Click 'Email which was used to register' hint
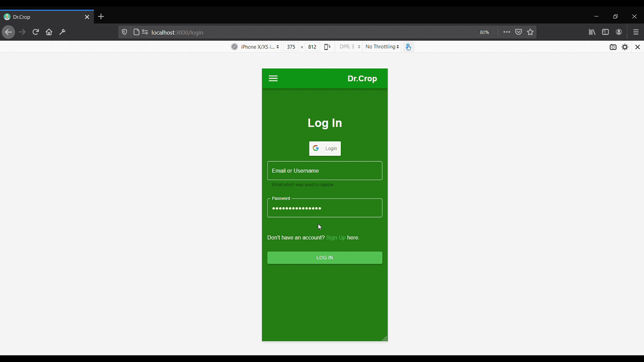Screen dimensions: 644x362 click(x=303, y=185)
